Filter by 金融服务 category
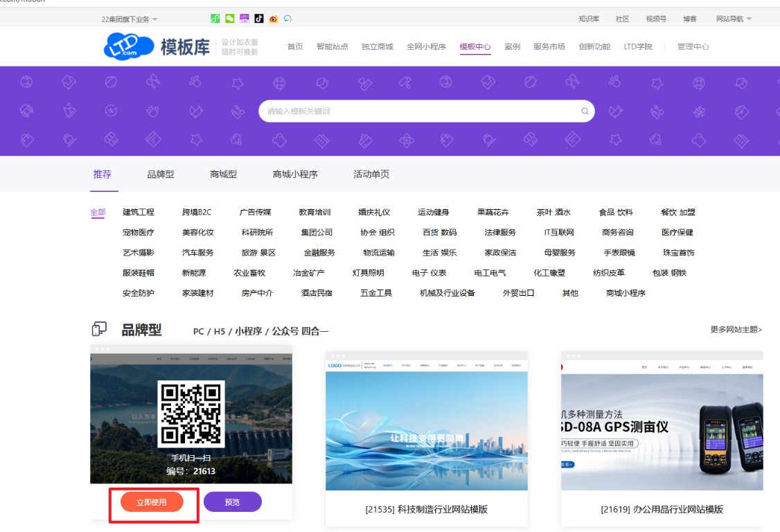The width and height of the screenshot is (780, 532). click(319, 253)
